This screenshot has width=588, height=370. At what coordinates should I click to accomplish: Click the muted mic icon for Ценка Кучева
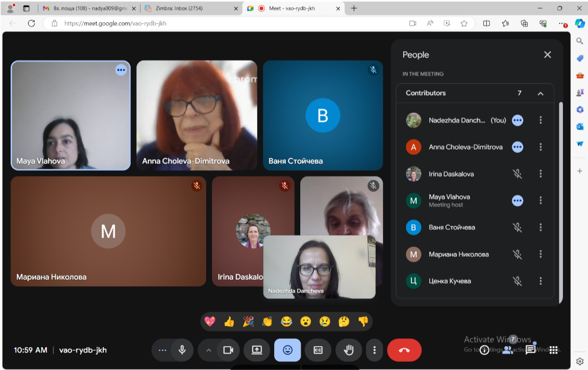point(518,281)
